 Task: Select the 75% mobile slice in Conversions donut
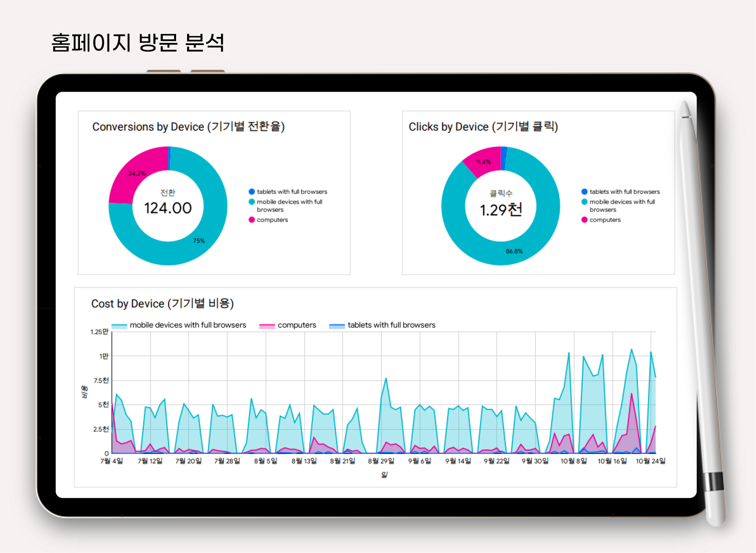click(199, 241)
